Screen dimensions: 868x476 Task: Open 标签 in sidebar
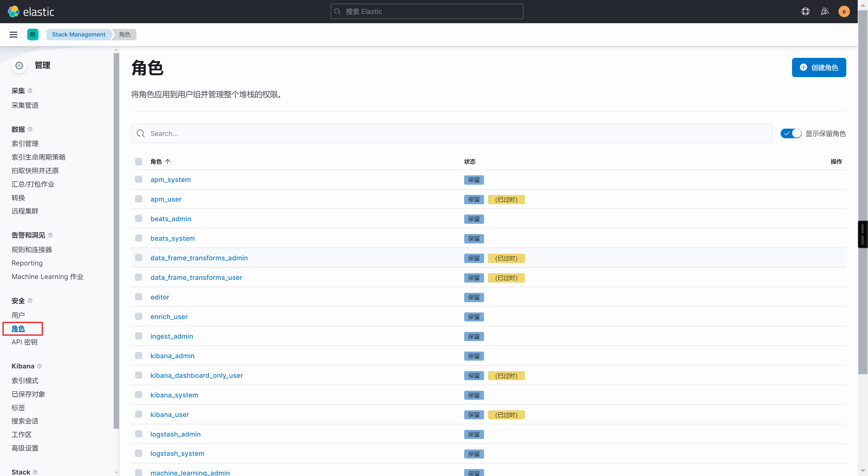(18, 408)
